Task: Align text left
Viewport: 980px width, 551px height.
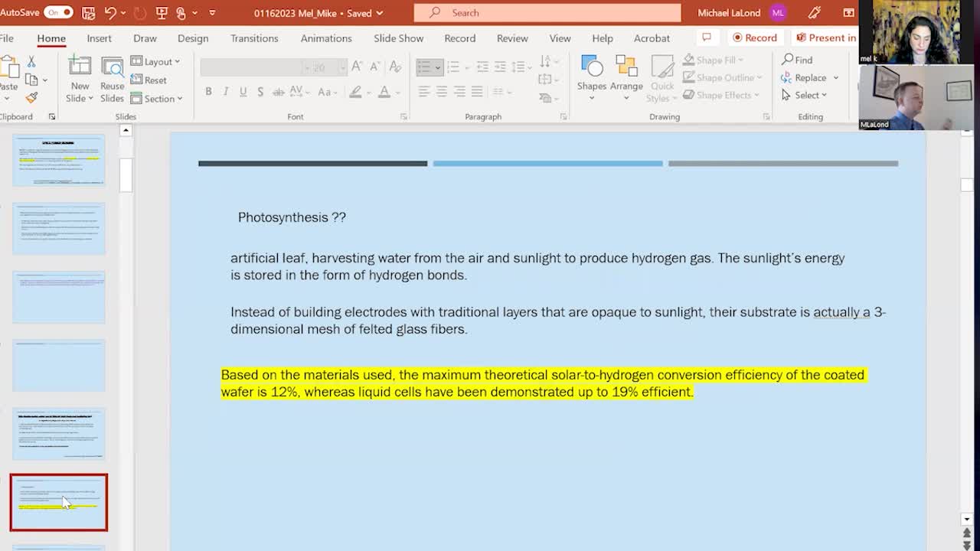Action: pos(424,92)
